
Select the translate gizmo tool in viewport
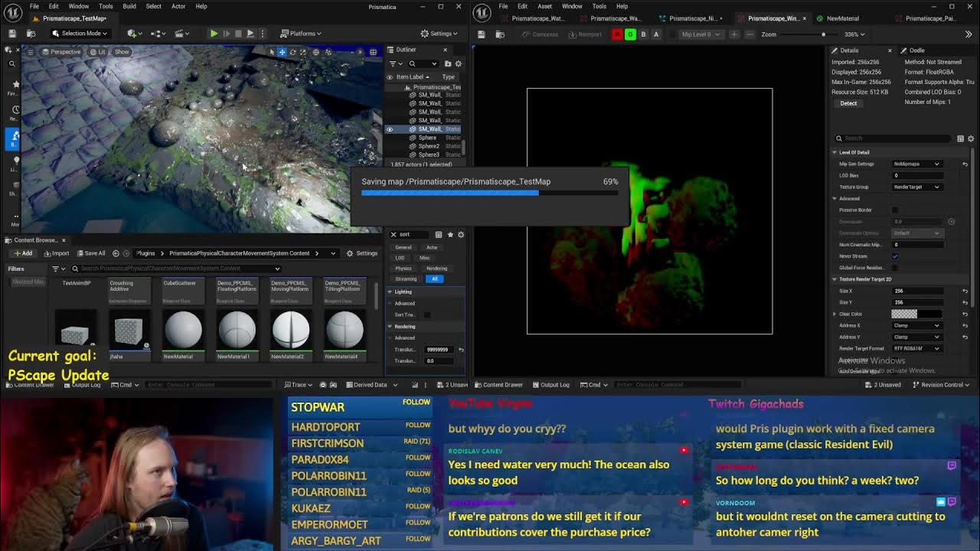[282, 52]
